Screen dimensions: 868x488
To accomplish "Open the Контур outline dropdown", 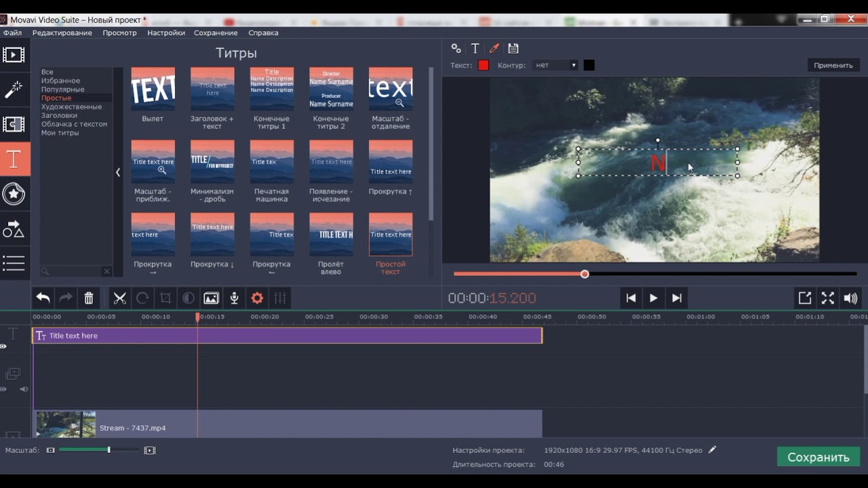I will pyautogui.click(x=556, y=65).
